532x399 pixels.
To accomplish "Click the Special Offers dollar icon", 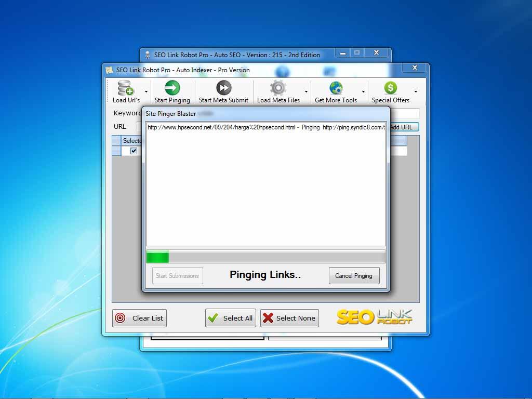I will coord(391,88).
